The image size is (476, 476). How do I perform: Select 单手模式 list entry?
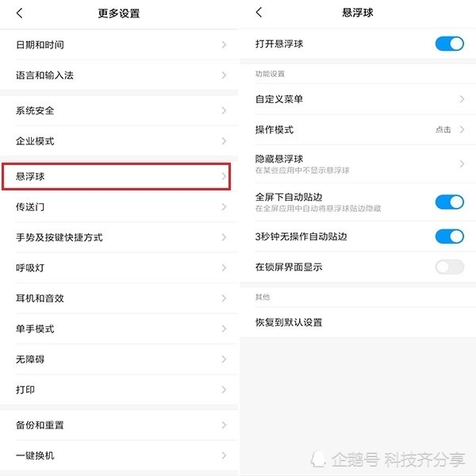pos(119,328)
